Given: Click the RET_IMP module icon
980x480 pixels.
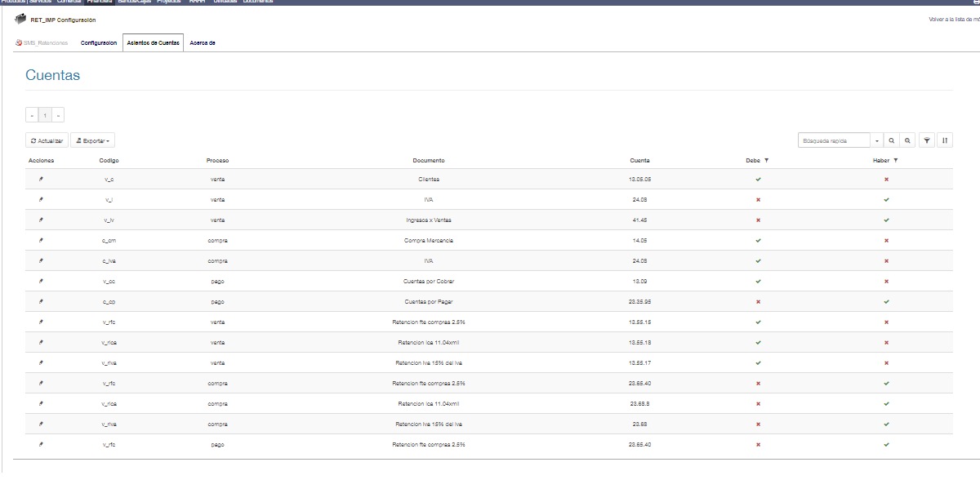Looking at the screenshot, I should 20,20.
